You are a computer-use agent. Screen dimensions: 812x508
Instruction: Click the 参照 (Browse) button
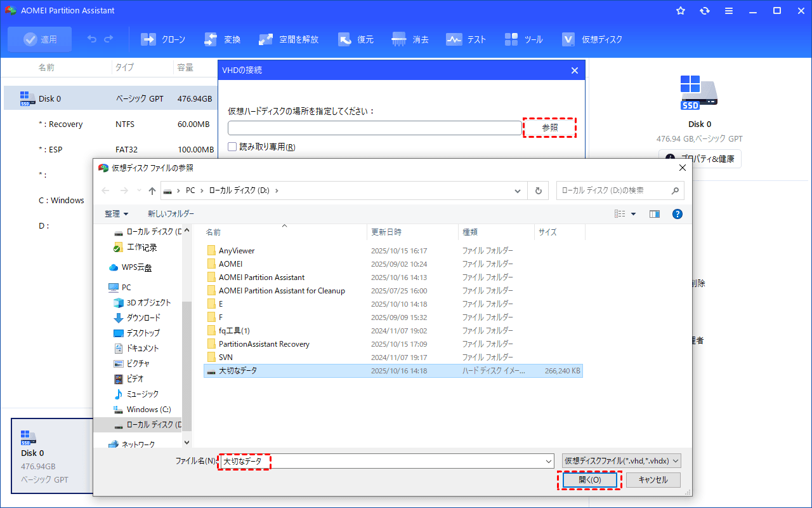(549, 128)
